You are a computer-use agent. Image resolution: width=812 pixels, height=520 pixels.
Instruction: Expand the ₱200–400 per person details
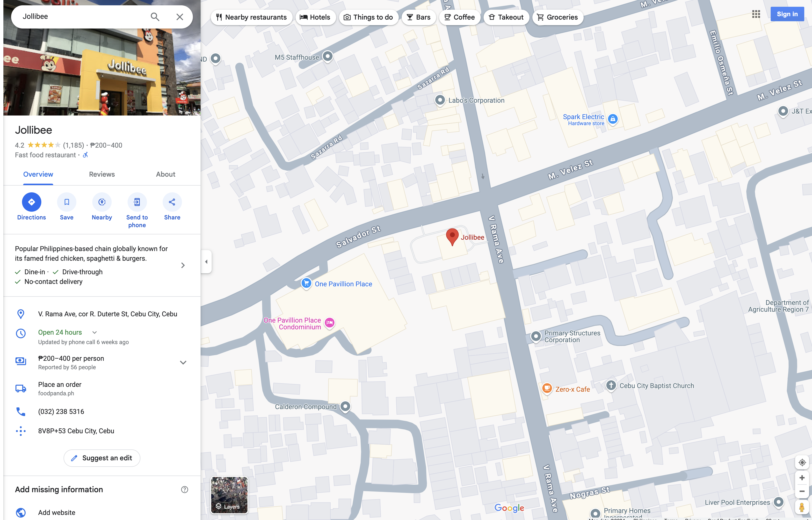point(183,363)
